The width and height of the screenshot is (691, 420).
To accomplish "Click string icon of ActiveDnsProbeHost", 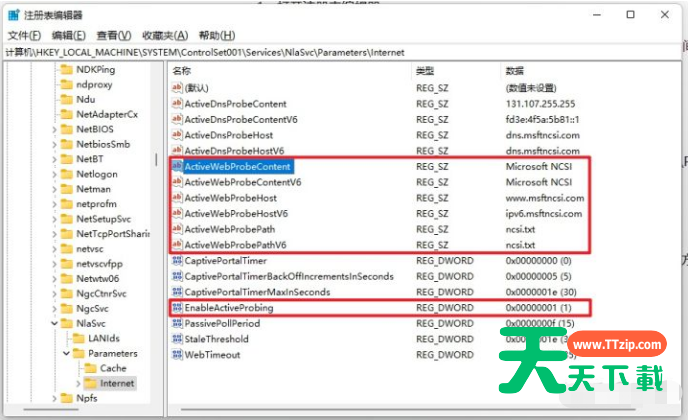I will coord(177,135).
